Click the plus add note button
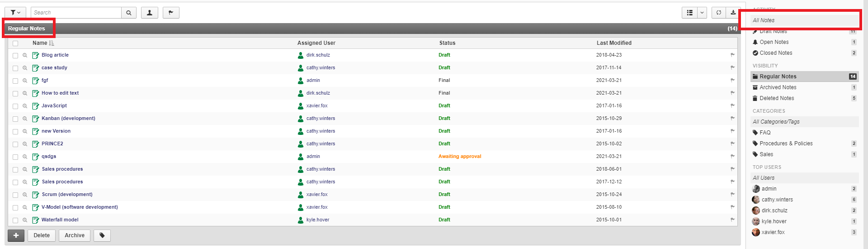The width and height of the screenshot is (868, 249). (16, 235)
